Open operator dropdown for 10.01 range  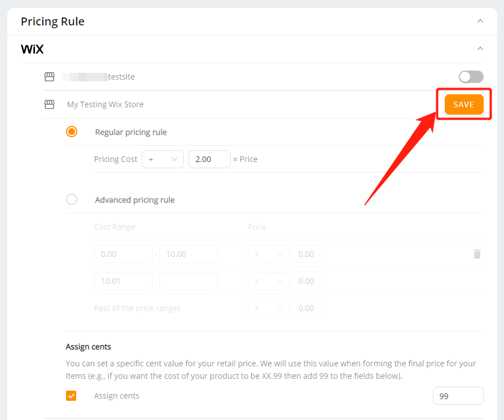[269, 281]
